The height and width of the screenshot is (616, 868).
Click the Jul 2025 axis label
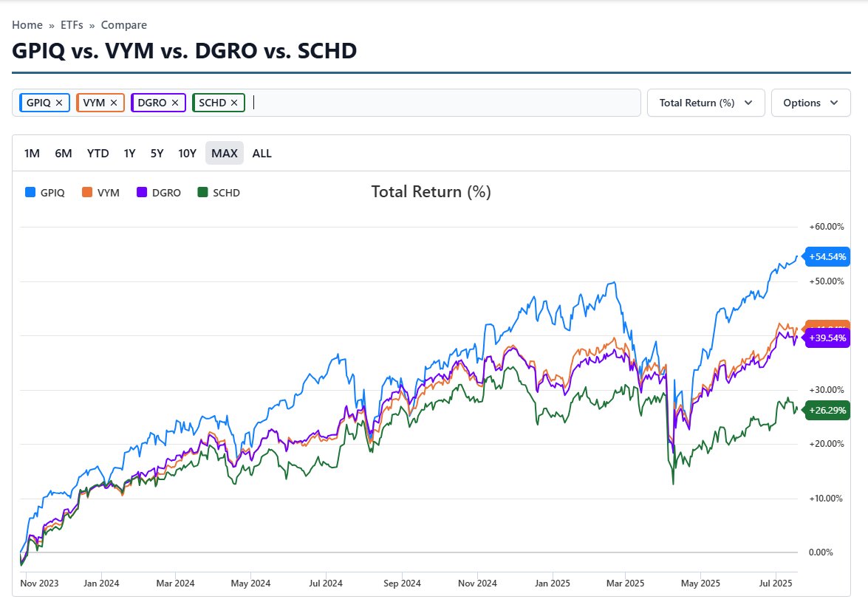(x=776, y=584)
